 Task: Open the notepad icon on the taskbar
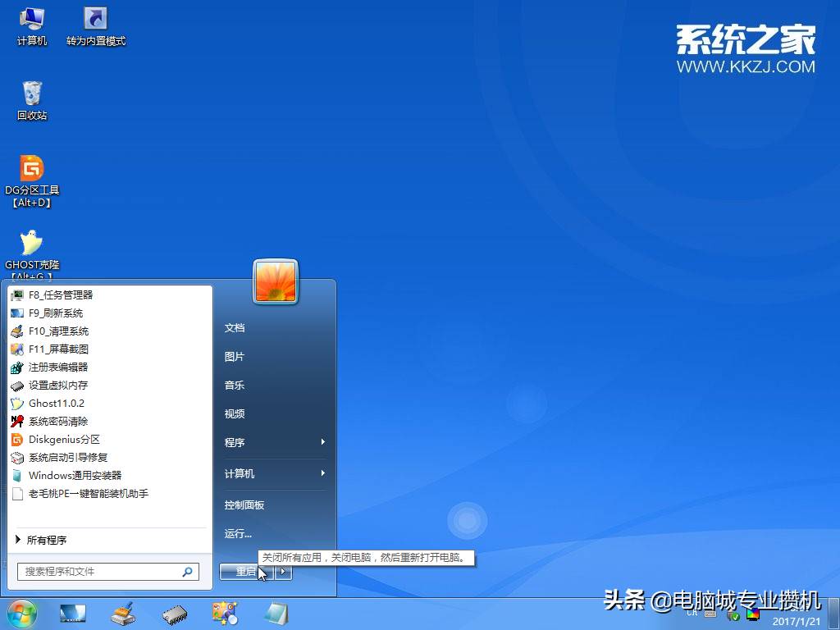point(276,613)
